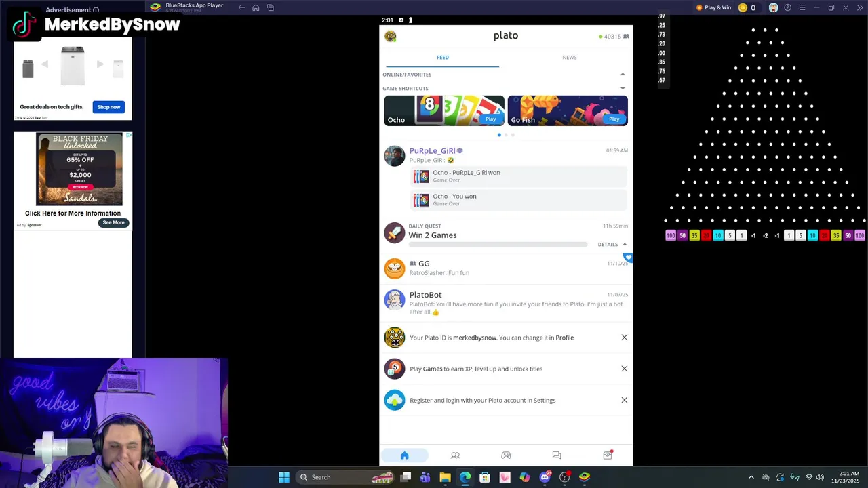Open Discord from the taskbar

tap(545, 477)
